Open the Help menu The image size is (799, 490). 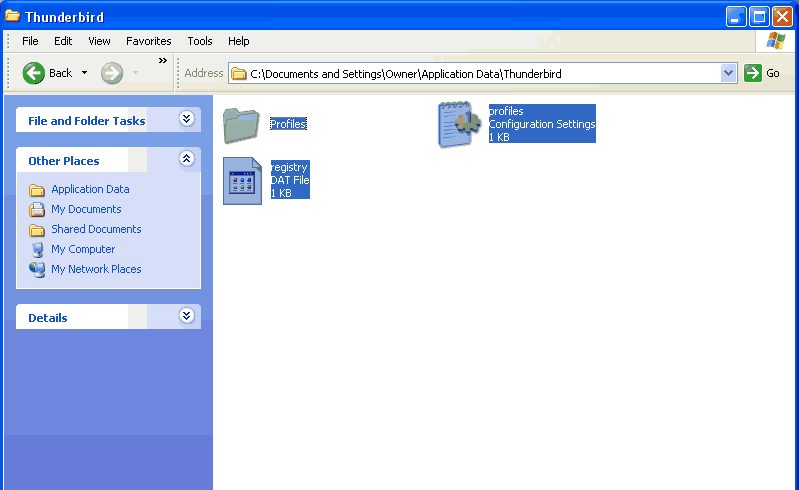pos(238,41)
